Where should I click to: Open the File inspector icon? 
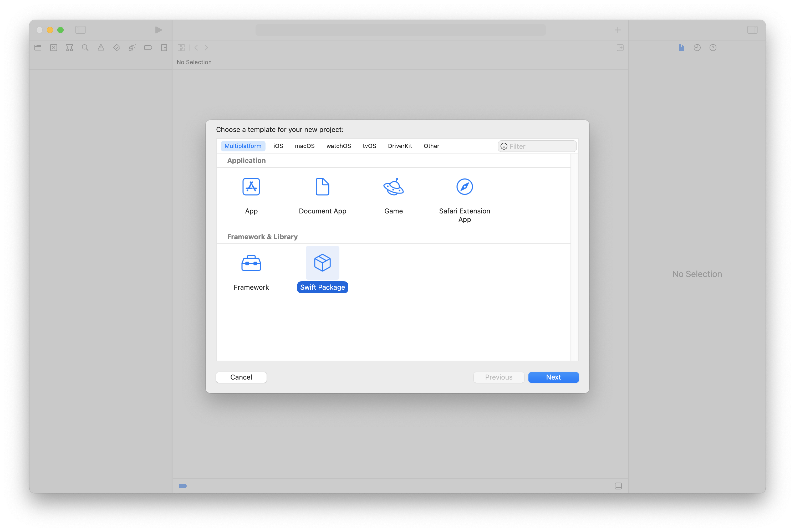(681, 48)
